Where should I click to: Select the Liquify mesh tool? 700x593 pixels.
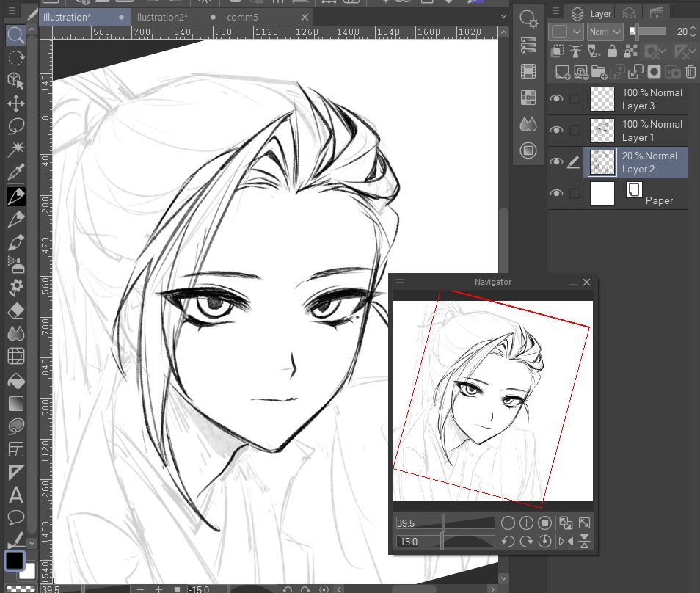tap(15, 357)
